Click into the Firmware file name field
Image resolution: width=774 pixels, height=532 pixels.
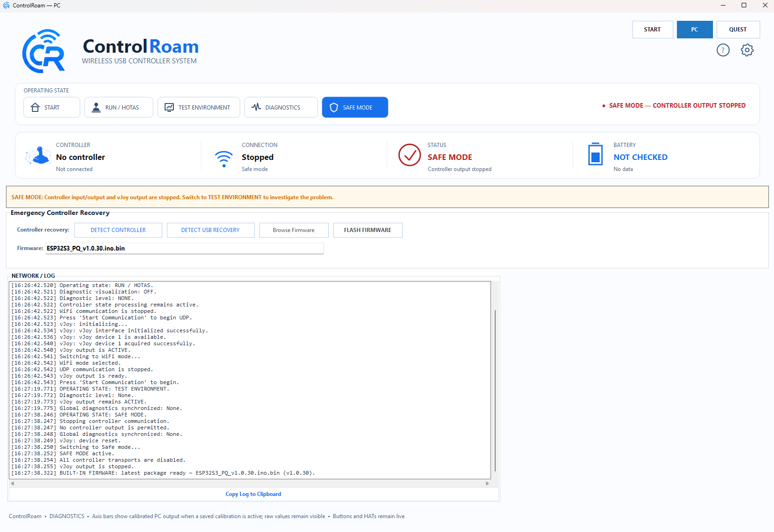coord(184,248)
